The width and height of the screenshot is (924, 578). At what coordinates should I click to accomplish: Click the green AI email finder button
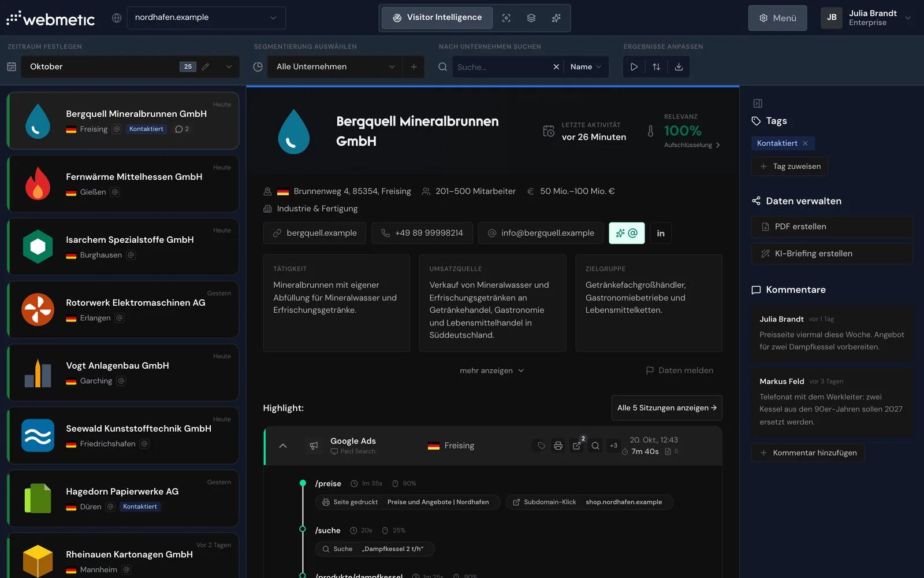pos(627,234)
